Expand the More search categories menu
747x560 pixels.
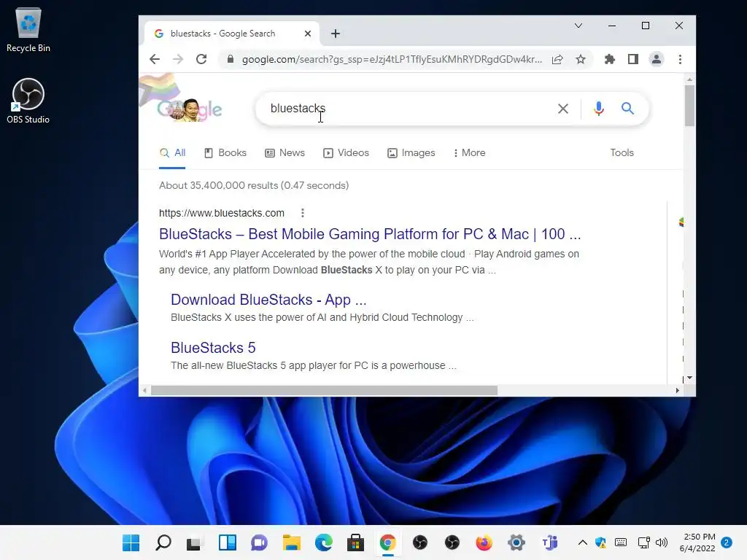[x=469, y=153]
